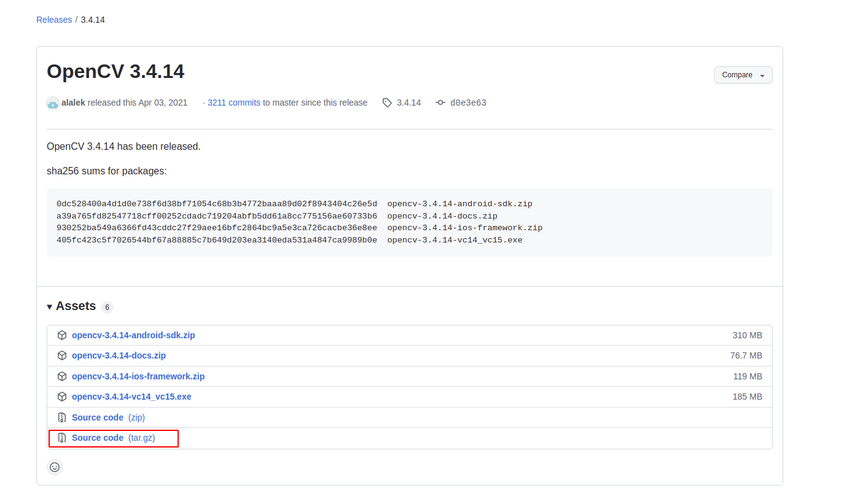Download opencv-3.4.14-docs.zip
860x504 pixels.
(119, 355)
